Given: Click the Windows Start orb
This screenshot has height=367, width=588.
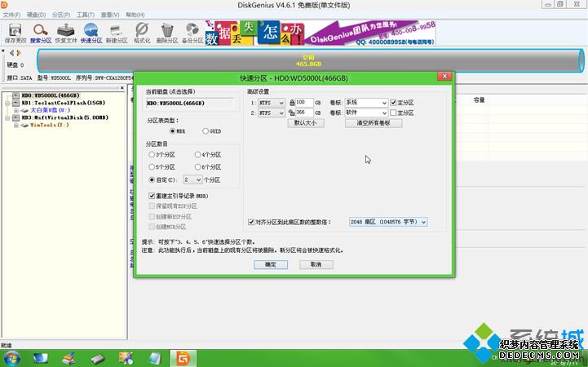Looking at the screenshot, I should [11, 359].
